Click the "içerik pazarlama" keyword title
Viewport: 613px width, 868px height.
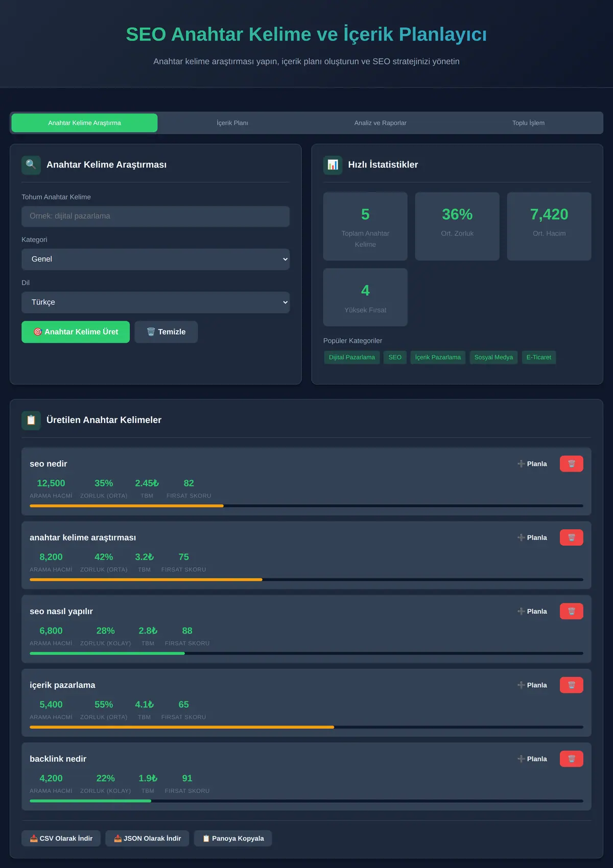(62, 685)
